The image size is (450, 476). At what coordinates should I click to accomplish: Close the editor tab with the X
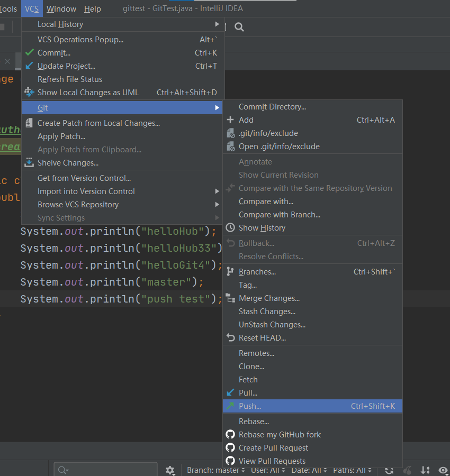(x=7, y=61)
